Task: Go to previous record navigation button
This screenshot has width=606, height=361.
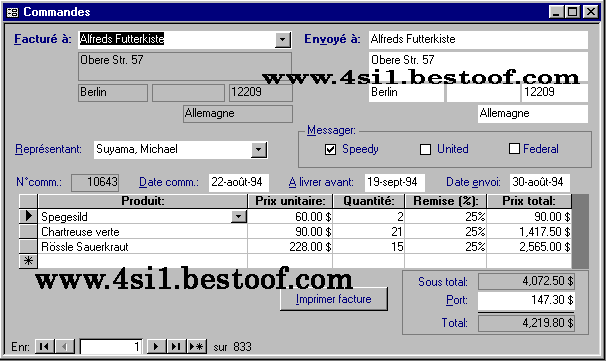Action: pos(65,346)
